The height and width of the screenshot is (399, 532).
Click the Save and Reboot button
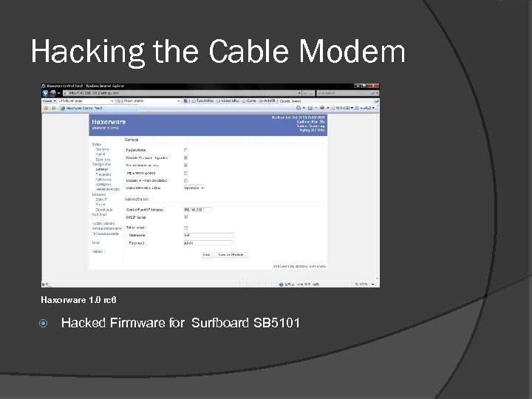click(231, 255)
